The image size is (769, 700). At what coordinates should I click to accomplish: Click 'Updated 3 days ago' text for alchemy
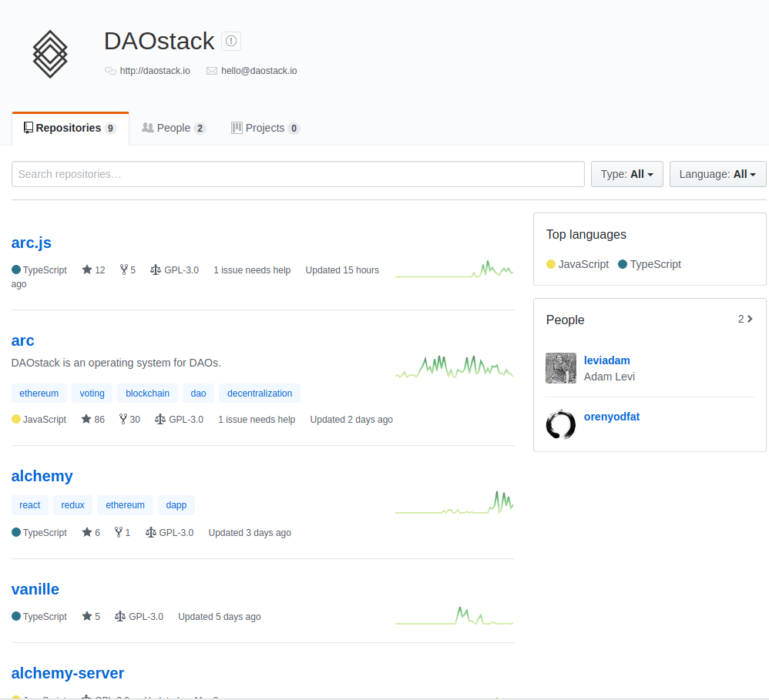click(x=250, y=533)
